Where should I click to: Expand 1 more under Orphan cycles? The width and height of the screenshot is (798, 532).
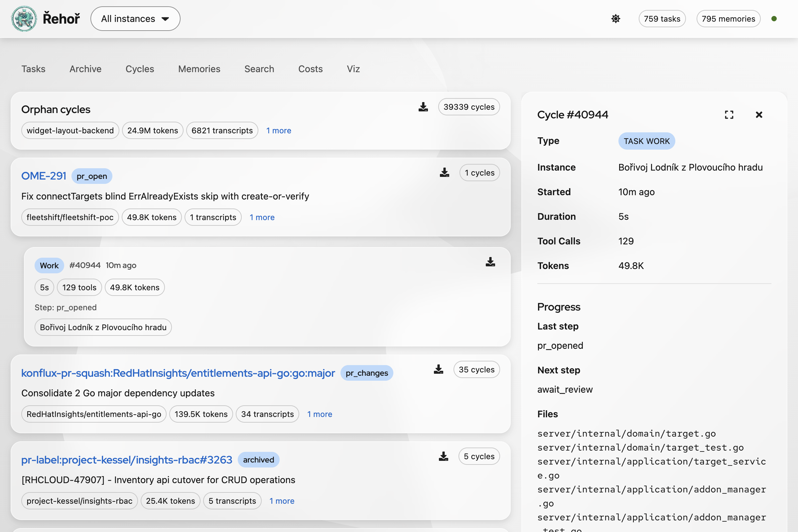coord(279,131)
